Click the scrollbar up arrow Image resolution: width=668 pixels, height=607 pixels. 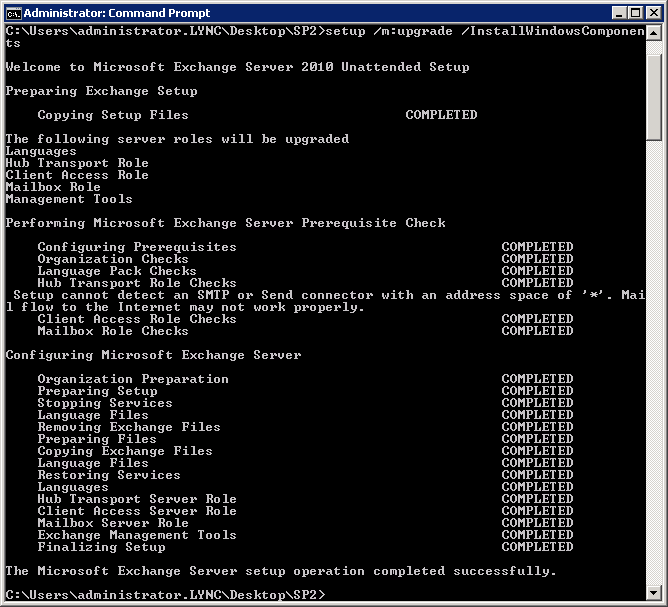[654, 33]
